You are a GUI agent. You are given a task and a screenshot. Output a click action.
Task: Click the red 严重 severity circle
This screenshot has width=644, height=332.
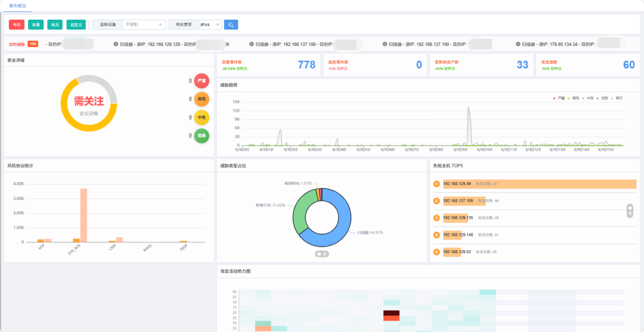pos(202,81)
